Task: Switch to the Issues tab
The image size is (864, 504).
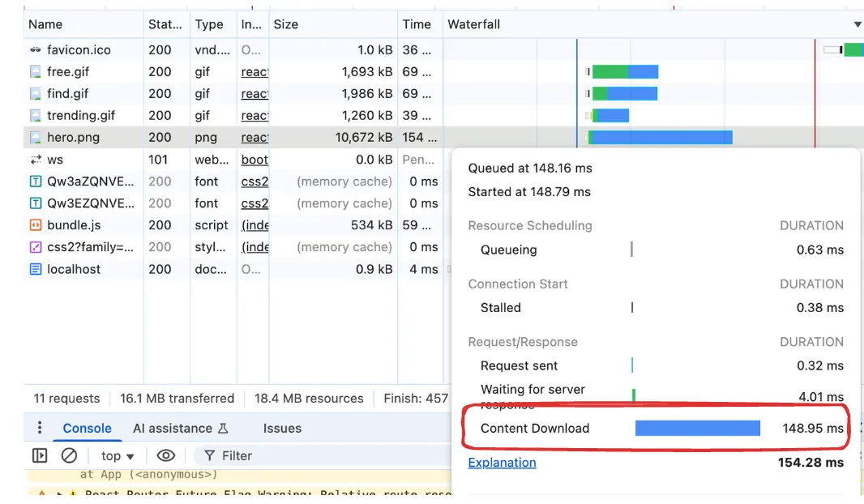Action: pos(282,428)
